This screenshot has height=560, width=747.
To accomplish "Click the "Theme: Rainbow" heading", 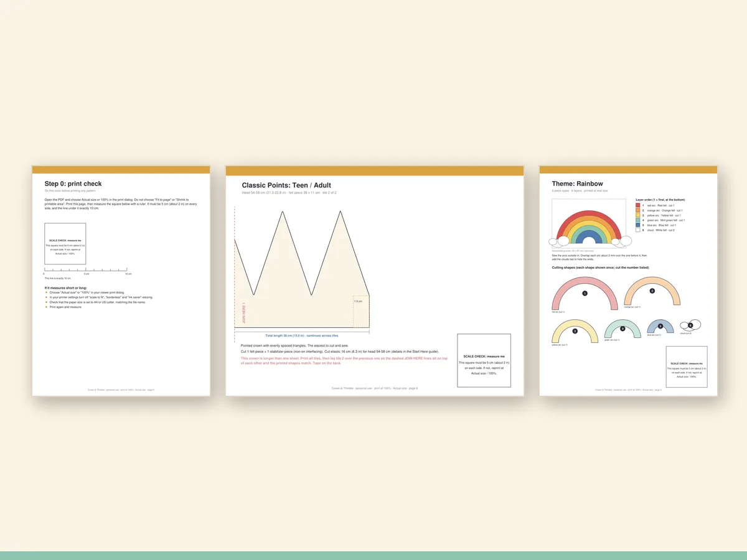I will coord(577,184).
